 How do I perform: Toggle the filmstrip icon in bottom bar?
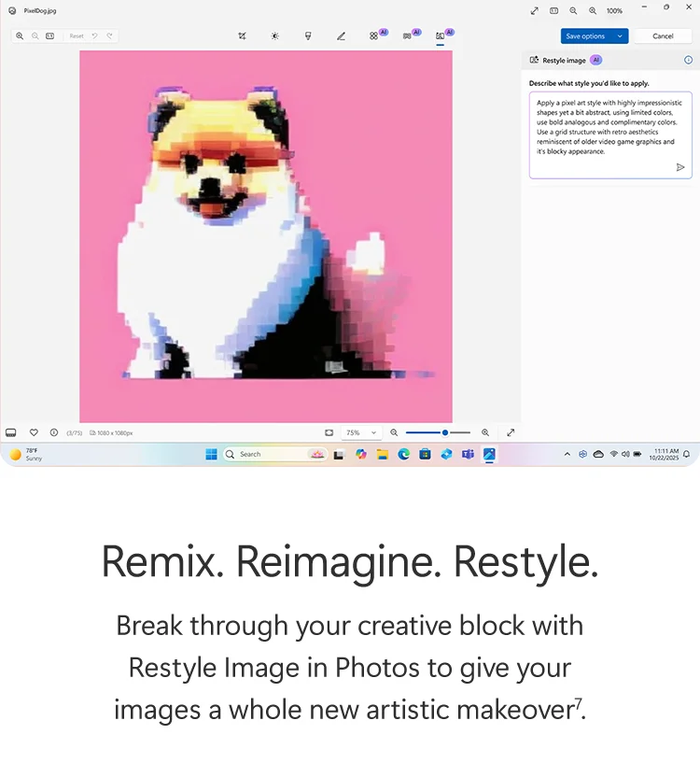pos(10,432)
